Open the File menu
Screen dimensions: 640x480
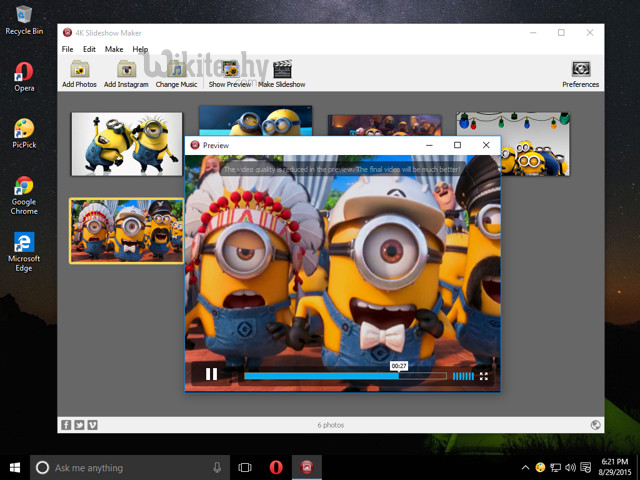pyautogui.click(x=68, y=49)
